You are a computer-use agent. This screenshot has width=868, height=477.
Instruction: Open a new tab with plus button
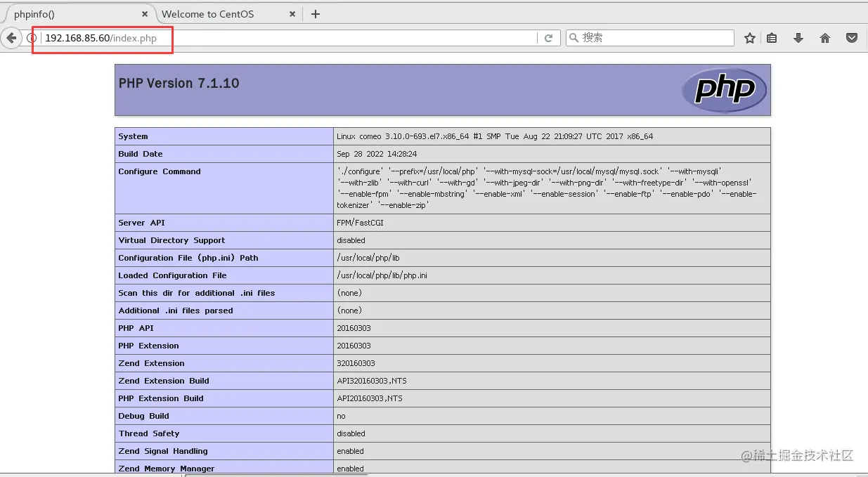[x=316, y=14]
